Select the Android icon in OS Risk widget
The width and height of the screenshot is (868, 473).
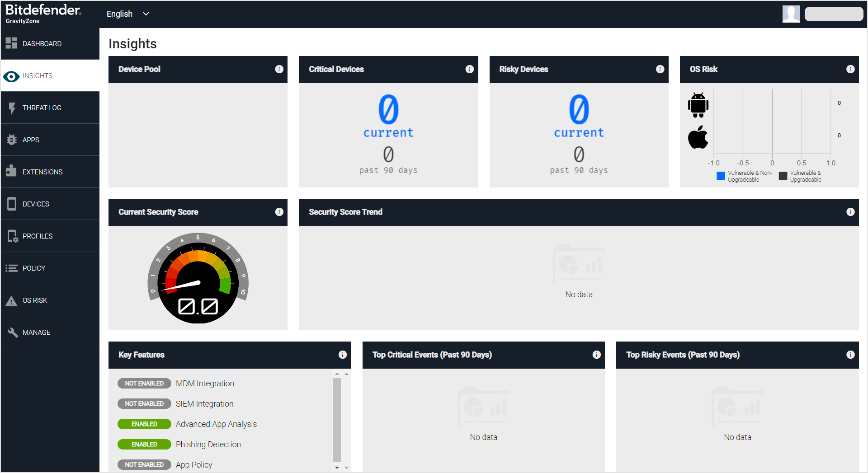(x=698, y=105)
